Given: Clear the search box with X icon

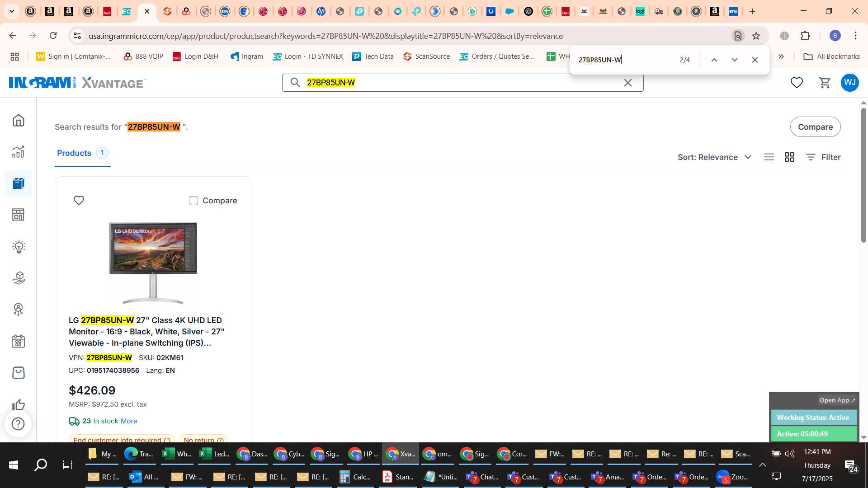Looking at the screenshot, I should (628, 83).
